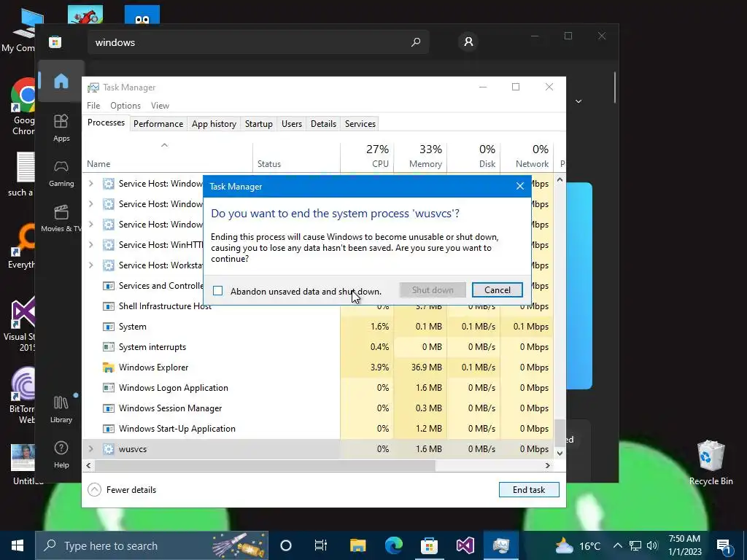
Task: Sort by the Disk column header
Action: (x=474, y=156)
